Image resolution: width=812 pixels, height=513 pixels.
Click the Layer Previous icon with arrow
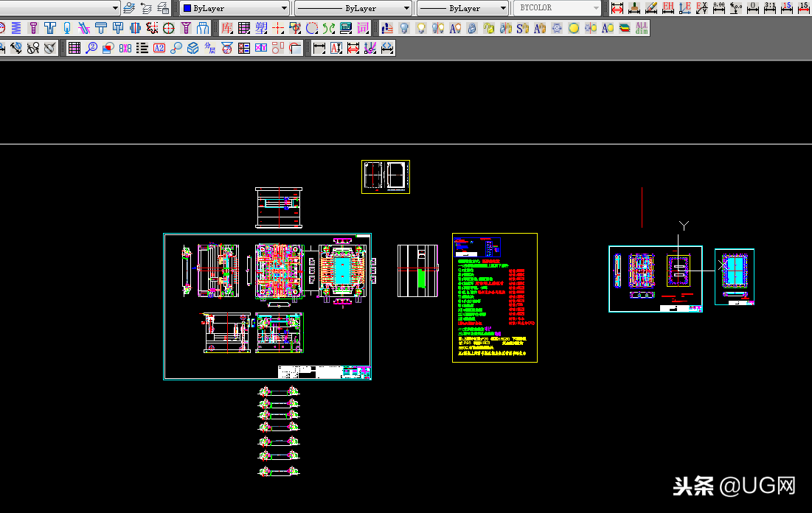point(147,8)
